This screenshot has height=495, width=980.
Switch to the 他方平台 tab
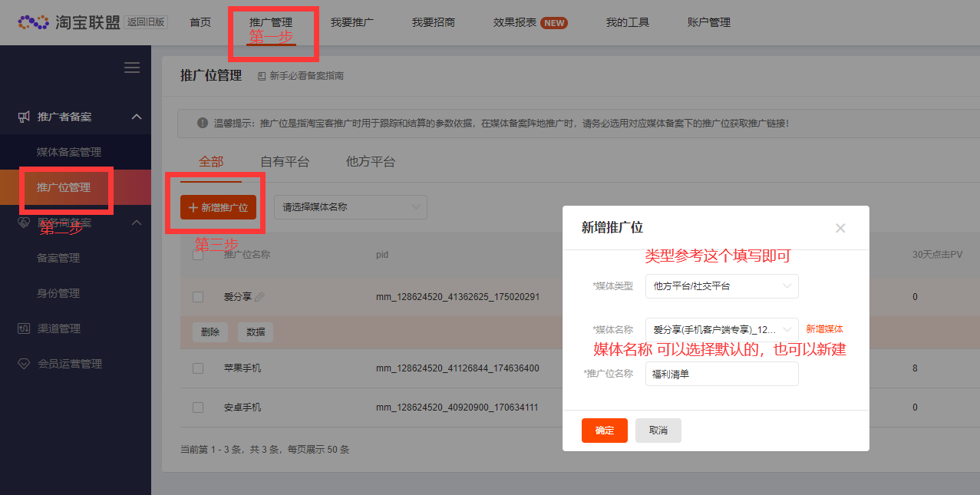371,162
